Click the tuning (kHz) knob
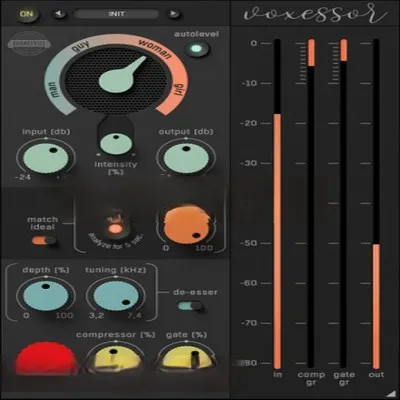This screenshot has height=400, width=400. (116, 296)
